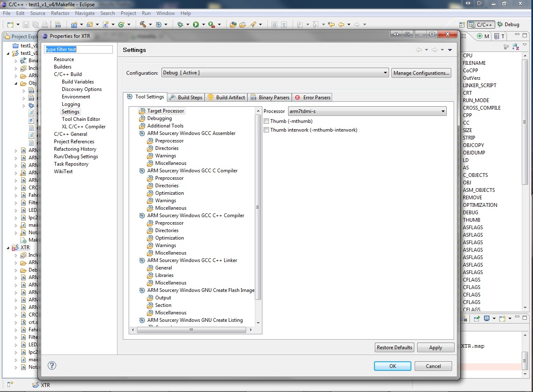The height and width of the screenshot is (392, 533).
Task: Click the green Run toolbar icon
Action: pyautogui.click(x=196, y=24)
